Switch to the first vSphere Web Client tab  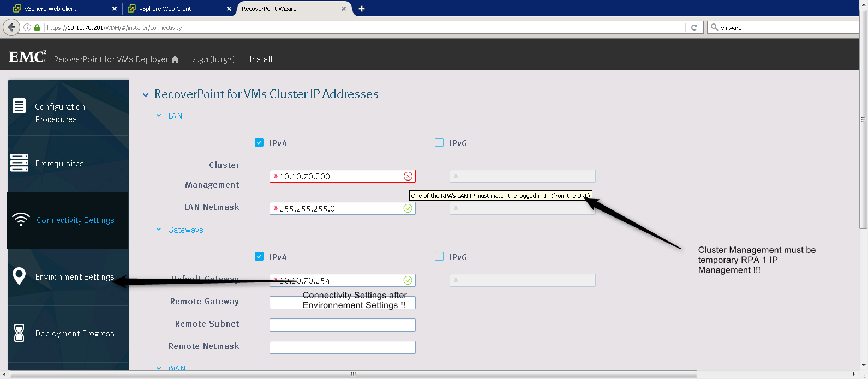pyautogui.click(x=64, y=9)
